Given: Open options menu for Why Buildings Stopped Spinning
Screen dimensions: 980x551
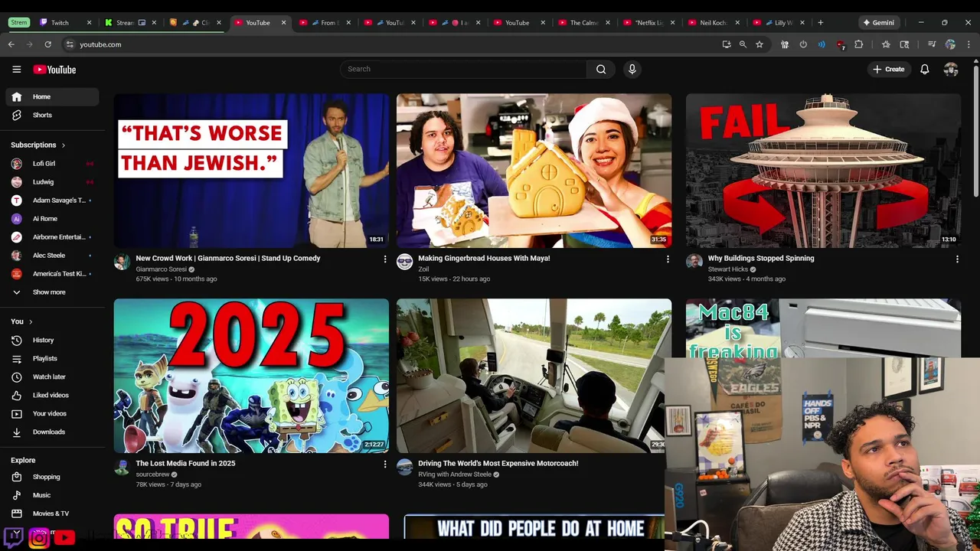Looking at the screenshot, I should tap(957, 259).
